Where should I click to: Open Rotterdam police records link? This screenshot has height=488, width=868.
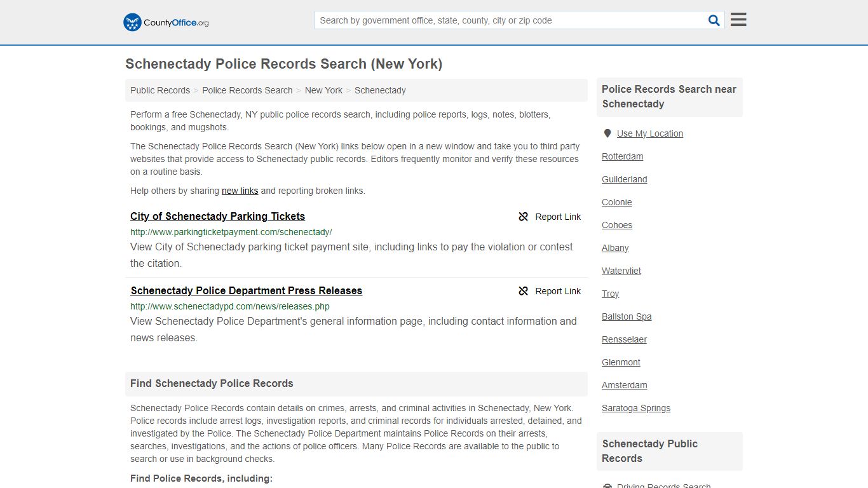click(x=622, y=156)
